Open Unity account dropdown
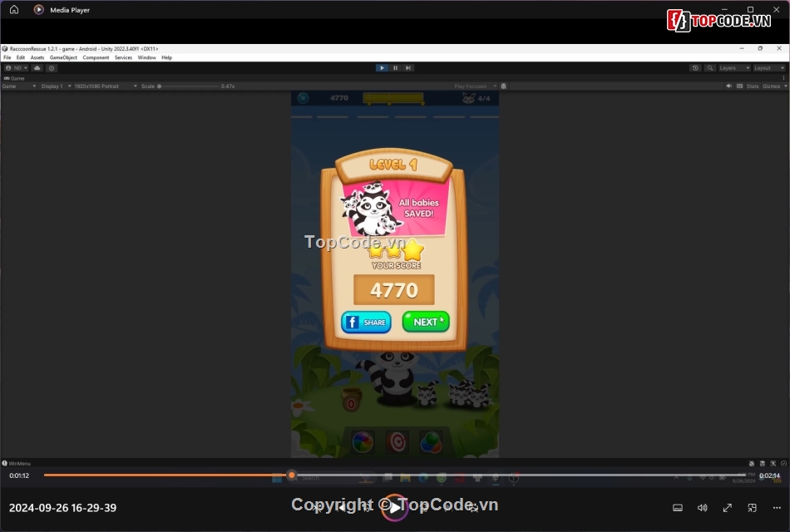 pos(16,68)
